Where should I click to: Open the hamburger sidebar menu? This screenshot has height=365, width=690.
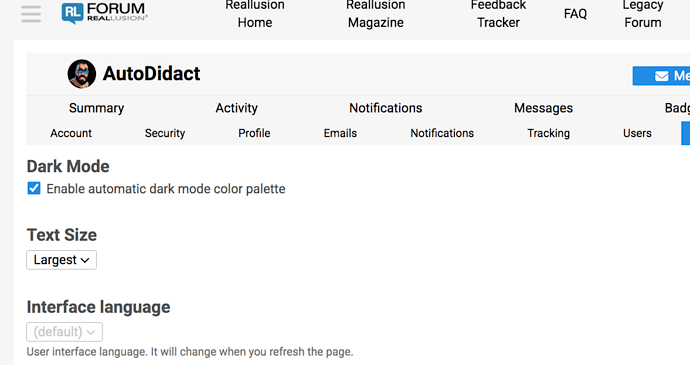tap(31, 14)
